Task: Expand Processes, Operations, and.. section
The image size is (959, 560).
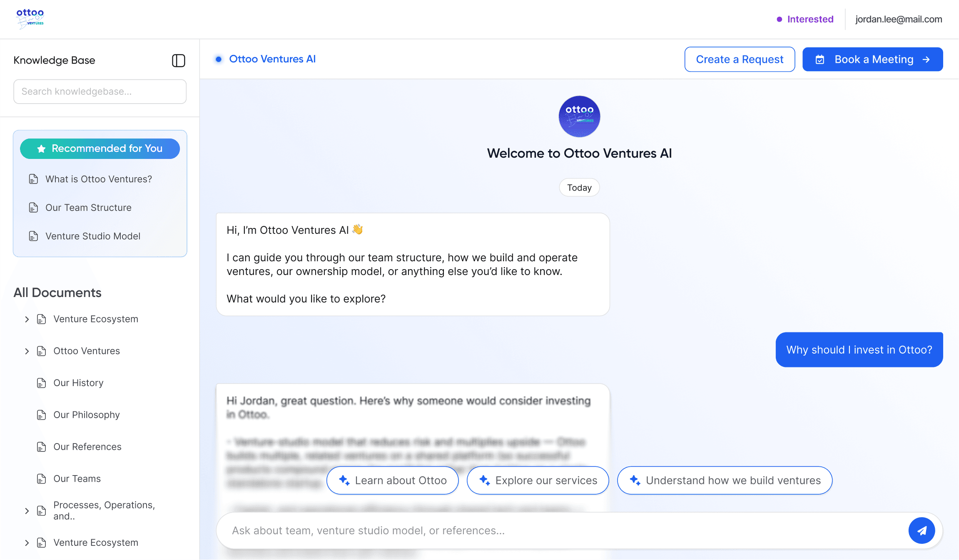Action: [27, 510]
